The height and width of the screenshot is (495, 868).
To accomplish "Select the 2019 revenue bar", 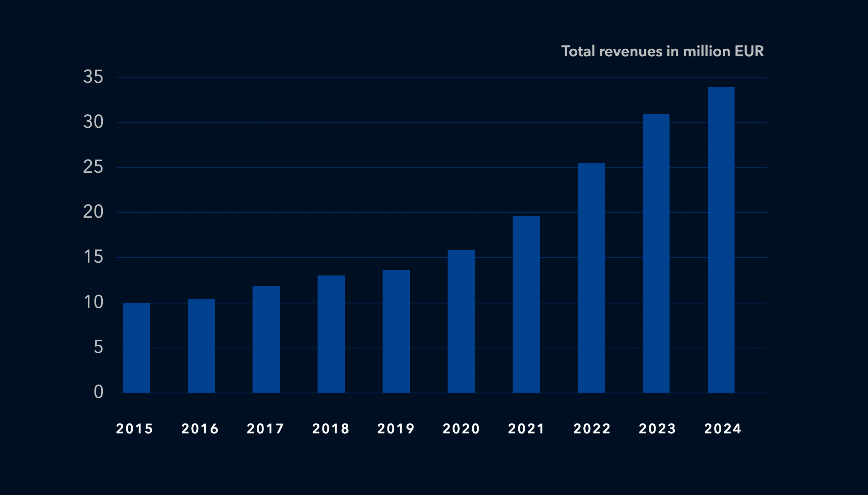I will coord(396,331).
